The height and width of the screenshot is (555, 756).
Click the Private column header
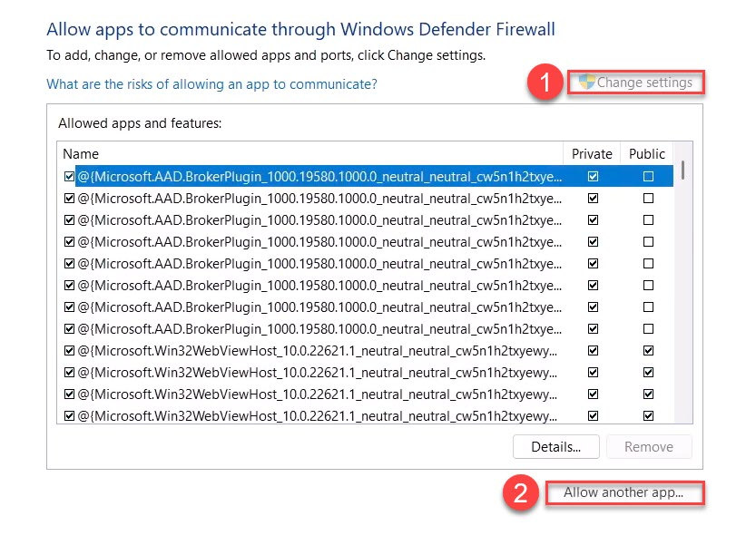tap(592, 154)
